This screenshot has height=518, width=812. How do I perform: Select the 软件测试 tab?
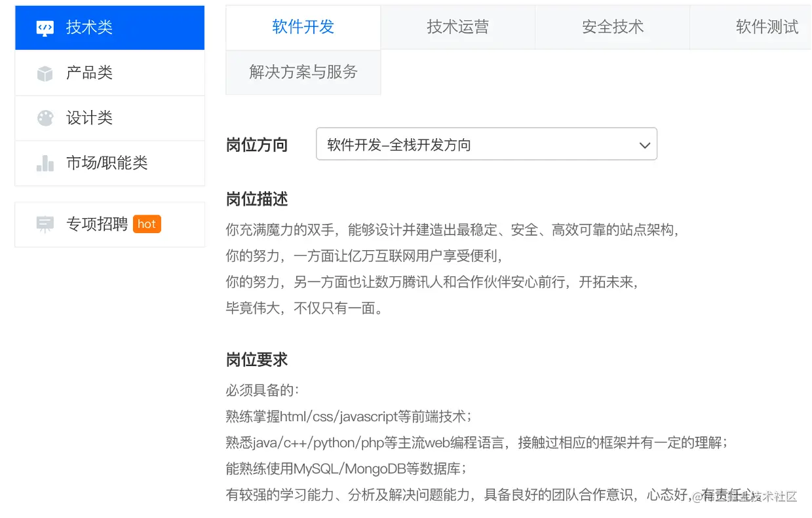767,27
